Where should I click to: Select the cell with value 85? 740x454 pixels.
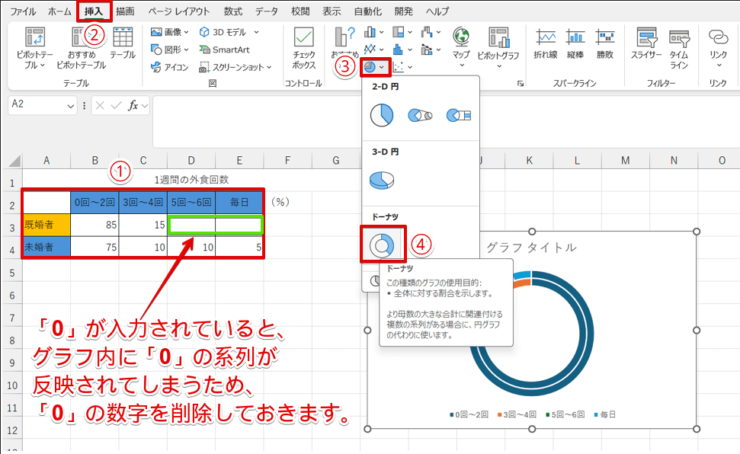click(x=95, y=225)
